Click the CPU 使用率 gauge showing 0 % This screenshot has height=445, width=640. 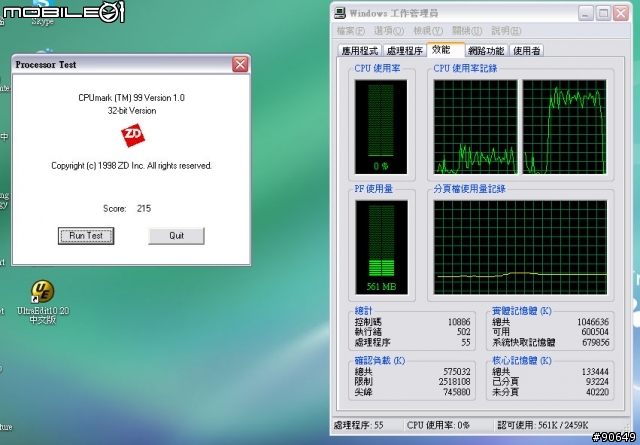click(381, 127)
